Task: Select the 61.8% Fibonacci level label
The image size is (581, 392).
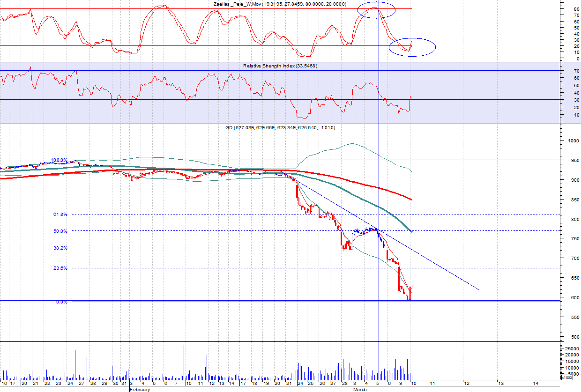Action: [x=60, y=214]
